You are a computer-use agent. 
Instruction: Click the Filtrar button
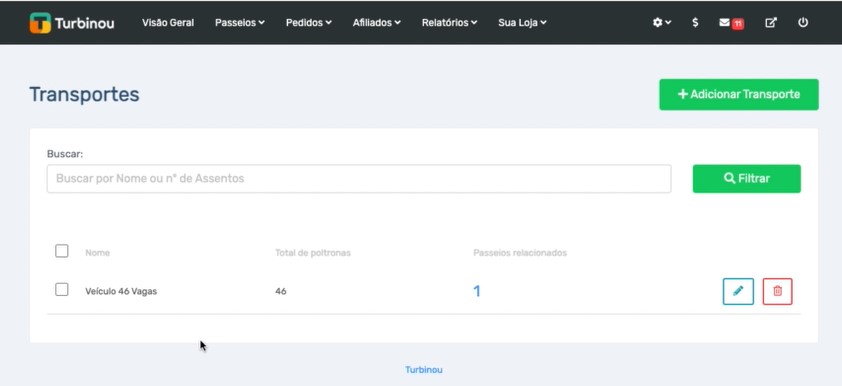[x=746, y=179]
